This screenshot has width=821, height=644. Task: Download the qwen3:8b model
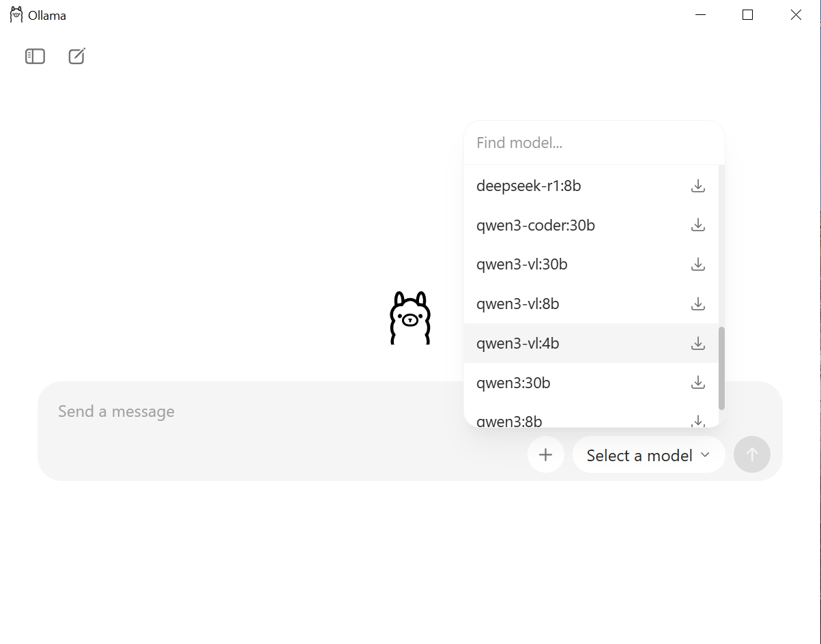(697, 420)
